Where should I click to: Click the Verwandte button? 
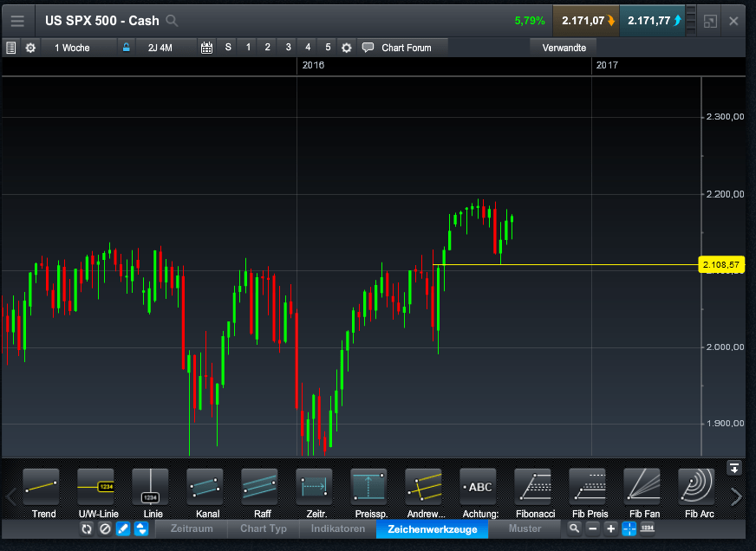tap(564, 48)
